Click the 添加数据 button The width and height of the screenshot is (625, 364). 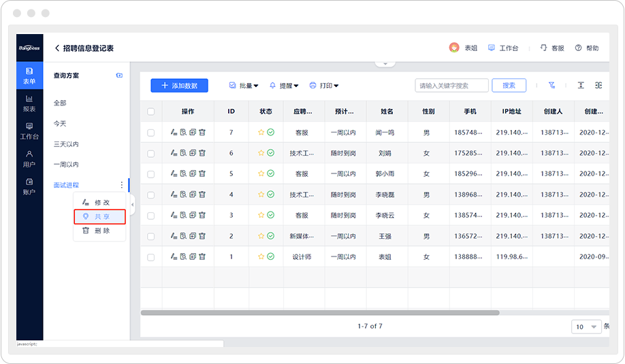click(x=179, y=86)
